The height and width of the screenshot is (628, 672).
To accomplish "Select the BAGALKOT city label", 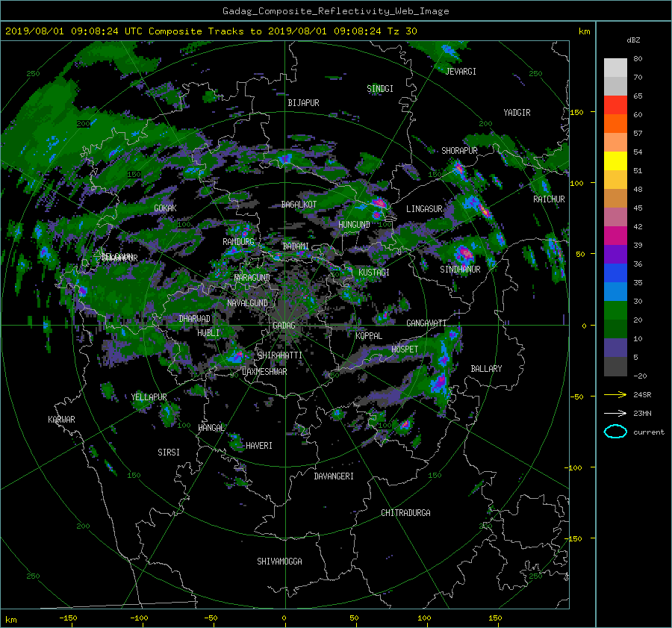I will pos(299,205).
